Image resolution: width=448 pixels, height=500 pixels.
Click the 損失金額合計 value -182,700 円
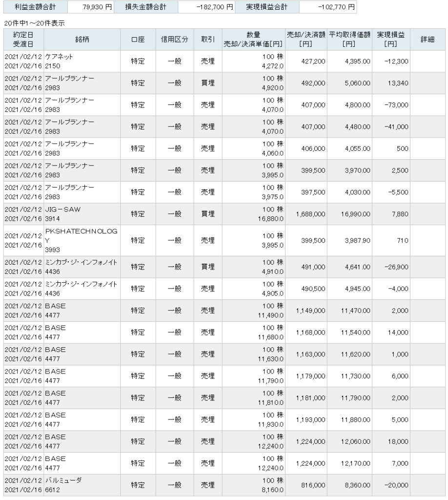tap(215, 7)
